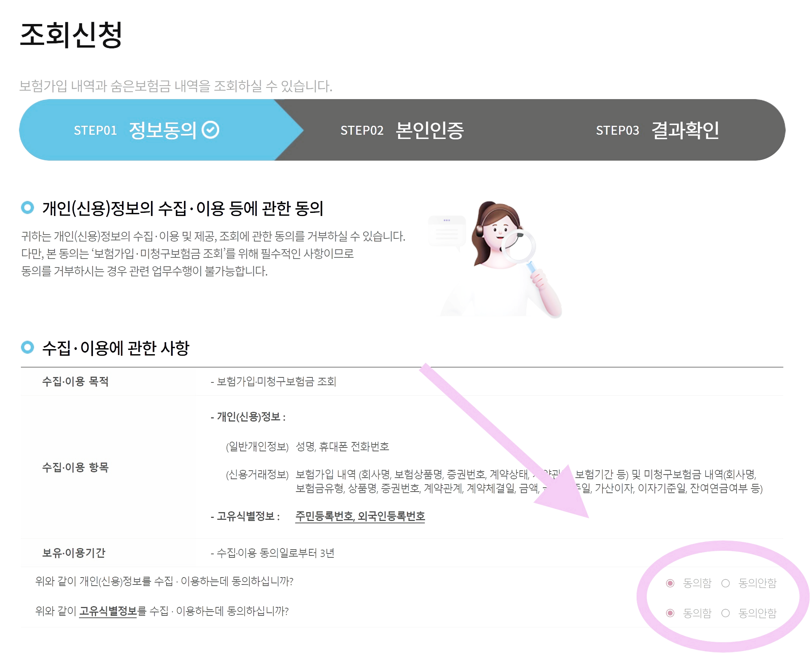Click the (신용거래정보) label

[257, 475]
